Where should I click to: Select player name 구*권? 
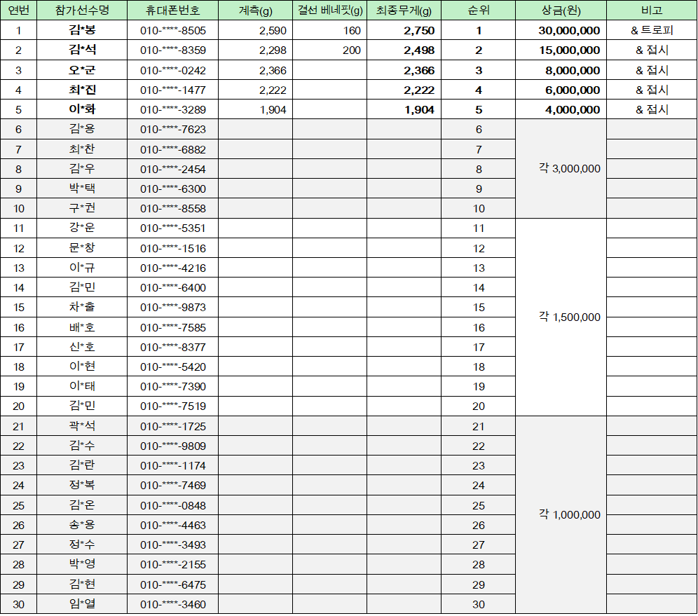tap(82, 208)
